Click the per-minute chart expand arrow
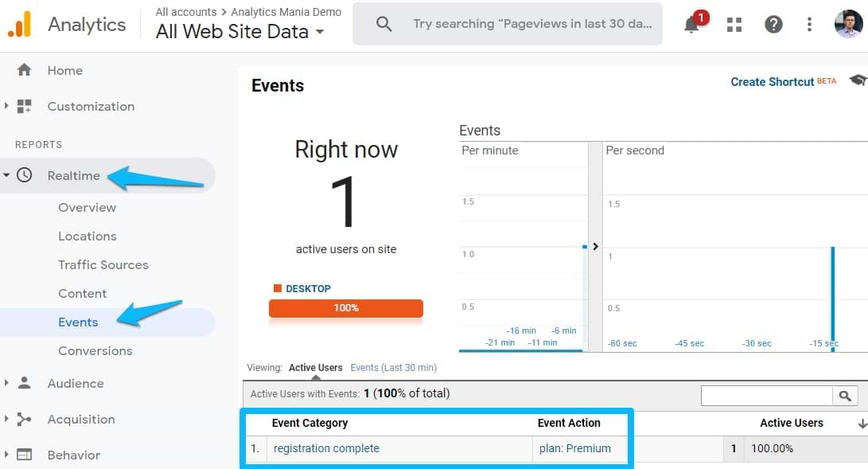The image size is (868, 469). pos(594,247)
